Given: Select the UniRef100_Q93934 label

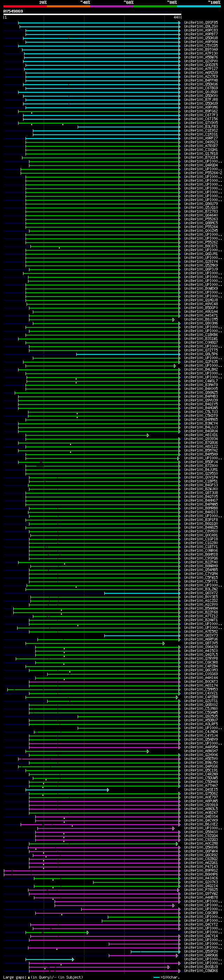Looking at the screenshot, I should tap(201, 439).
